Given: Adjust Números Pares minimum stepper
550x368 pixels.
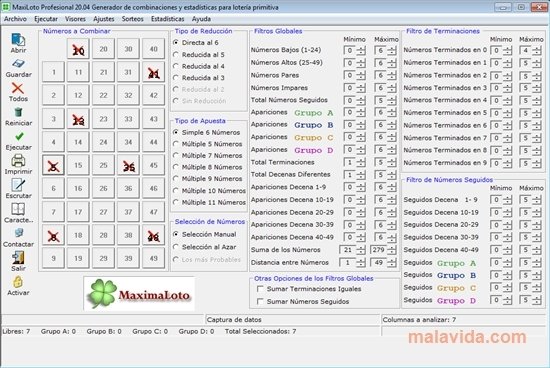Looking at the screenshot, I should tap(361, 75).
